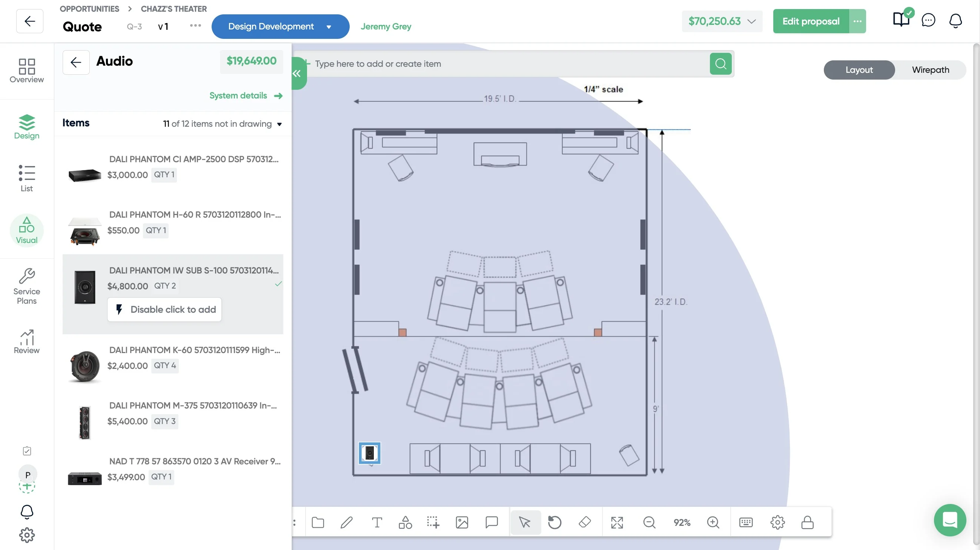Select the Visual tab in sidebar
Screen dimensions: 980x550
click(x=27, y=230)
